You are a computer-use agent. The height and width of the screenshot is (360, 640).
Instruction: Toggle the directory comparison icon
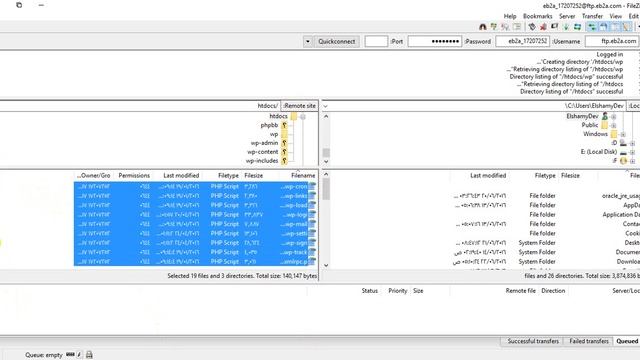pyautogui.click(x=505, y=27)
